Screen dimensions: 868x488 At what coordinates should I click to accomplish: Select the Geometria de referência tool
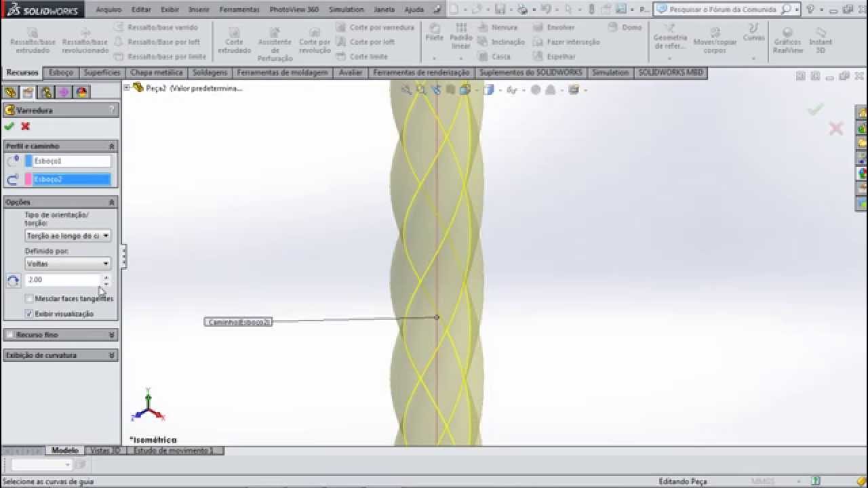click(670, 37)
